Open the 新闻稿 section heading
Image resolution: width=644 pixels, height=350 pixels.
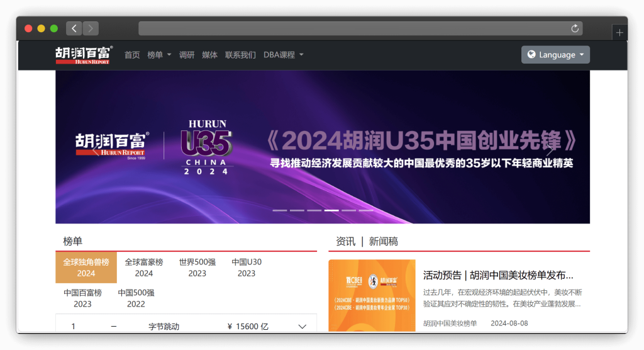point(383,242)
